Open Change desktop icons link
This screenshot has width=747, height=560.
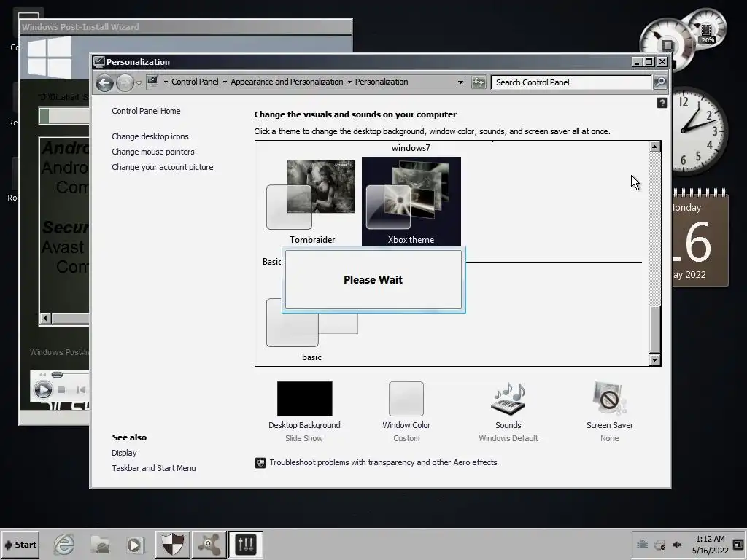coord(150,136)
